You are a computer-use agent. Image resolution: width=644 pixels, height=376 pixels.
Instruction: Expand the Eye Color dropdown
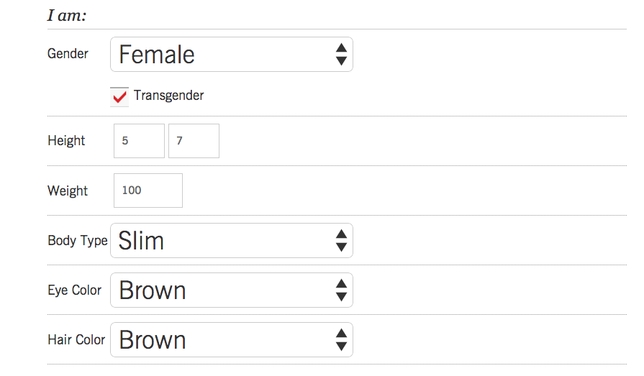tap(232, 290)
